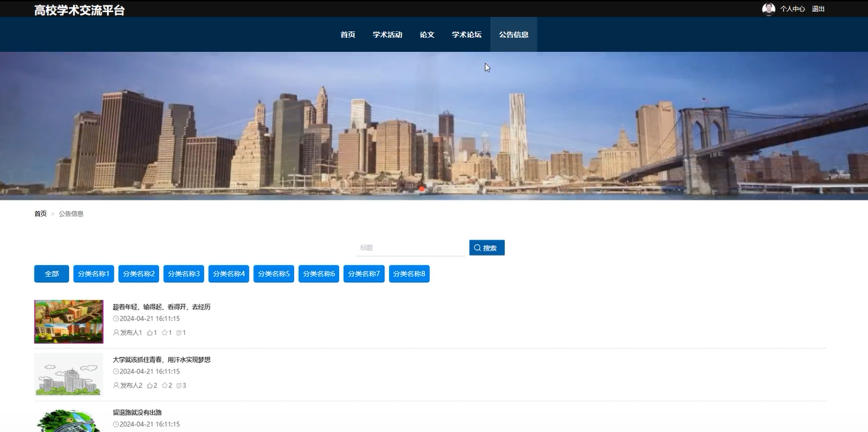Open the 论文 navigation tab
Screen dimensions: 868x432
pos(427,35)
